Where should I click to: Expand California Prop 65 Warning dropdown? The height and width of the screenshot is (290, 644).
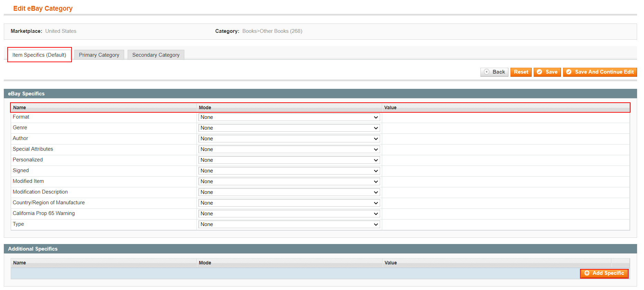pos(289,214)
